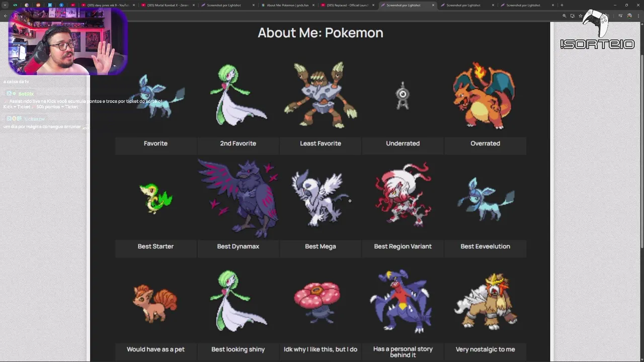Click the "Best looking shiny" label
The width and height of the screenshot is (644, 362).
point(238,349)
